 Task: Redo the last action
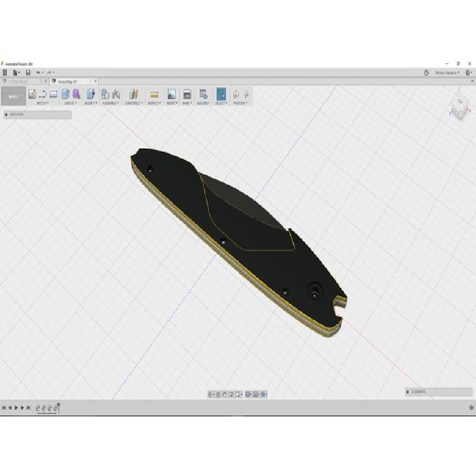49,73
